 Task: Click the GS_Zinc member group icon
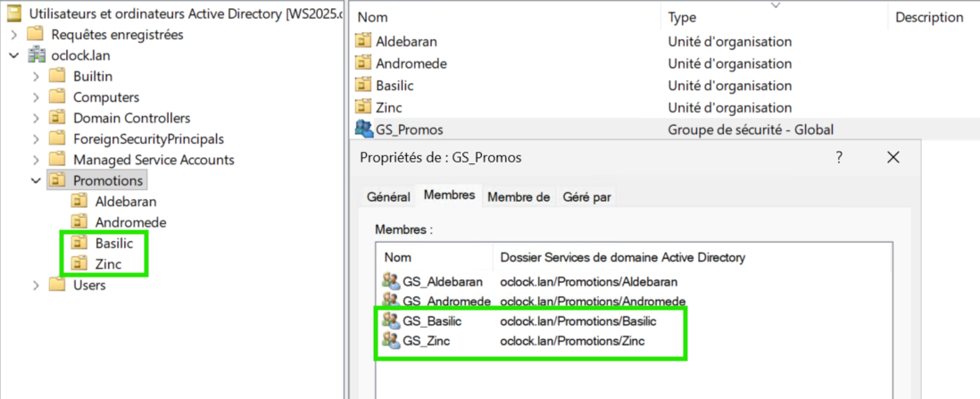click(391, 340)
